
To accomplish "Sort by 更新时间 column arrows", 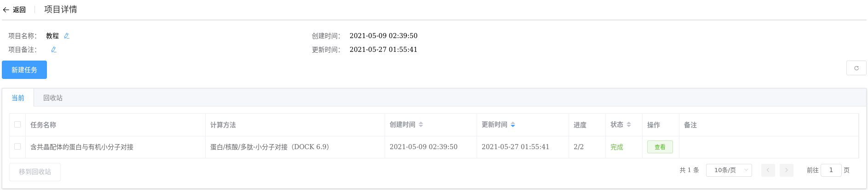I will (x=513, y=124).
